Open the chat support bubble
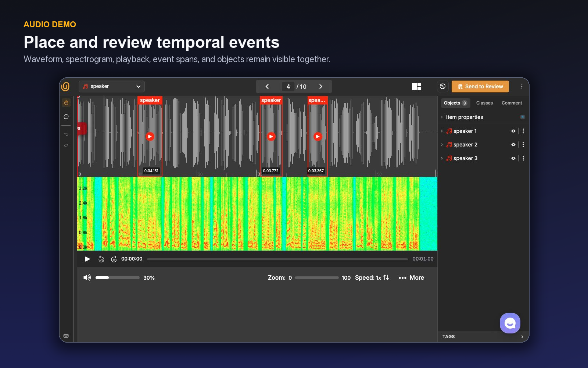The width and height of the screenshot is (588, 368). click(x=510, y=323)
